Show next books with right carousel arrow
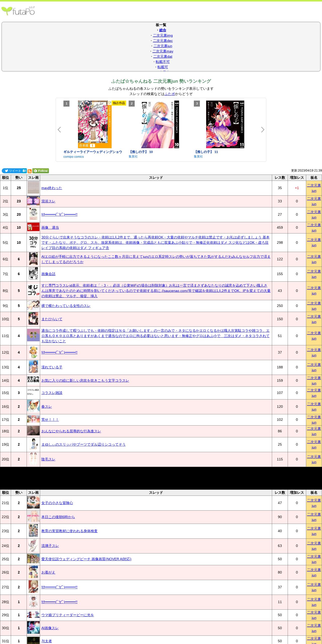Image resolution: width=322 pixels, height=644 pixels. [263, 130]
